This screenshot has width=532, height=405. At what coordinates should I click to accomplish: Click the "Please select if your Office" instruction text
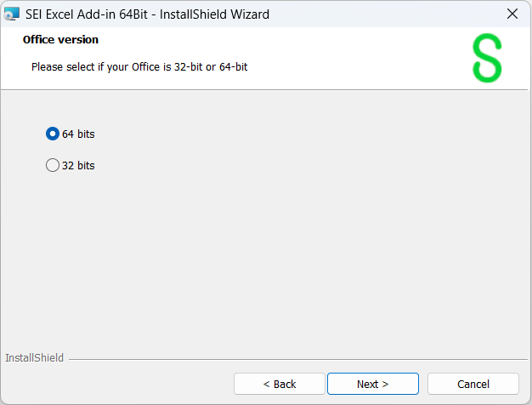coord(139,66)
